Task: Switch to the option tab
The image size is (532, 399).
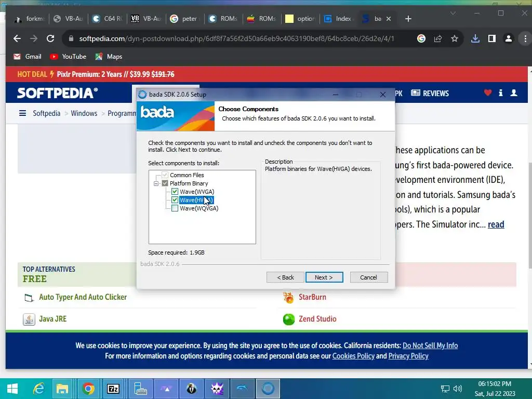Action: [301, 19]
